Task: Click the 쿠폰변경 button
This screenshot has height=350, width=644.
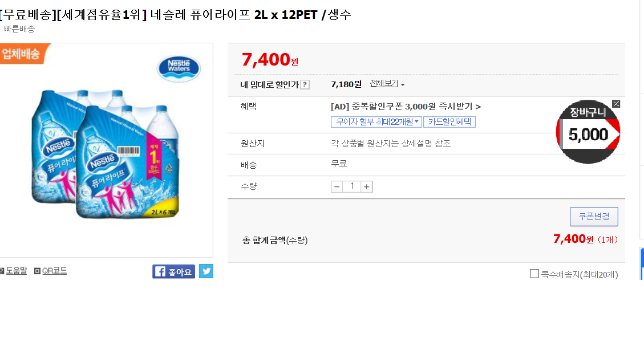Action: coord(594,217)
